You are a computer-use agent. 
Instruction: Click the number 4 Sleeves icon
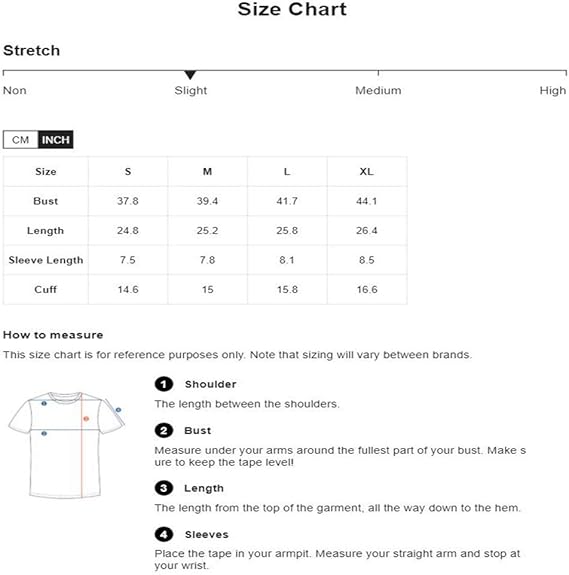(164, 534)
